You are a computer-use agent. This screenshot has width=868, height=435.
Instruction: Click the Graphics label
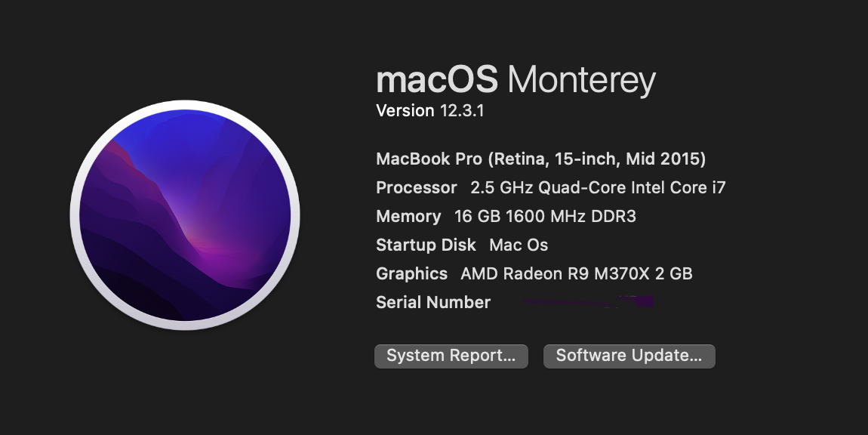coord(411,274)
